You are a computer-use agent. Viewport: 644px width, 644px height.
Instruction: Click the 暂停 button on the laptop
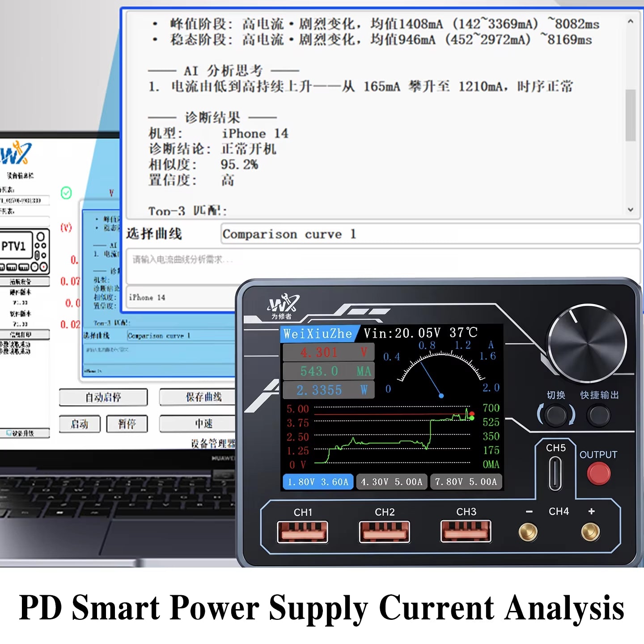click(127, 424)
